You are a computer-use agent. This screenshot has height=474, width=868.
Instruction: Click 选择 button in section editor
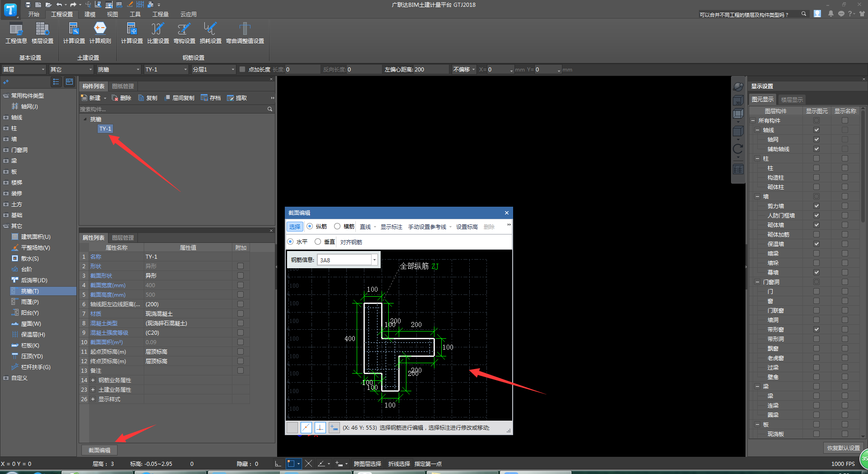[x=295, y=227]
